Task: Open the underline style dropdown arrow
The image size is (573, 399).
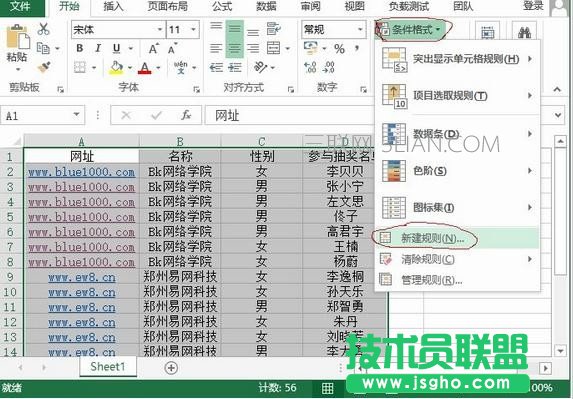Action: click(131, 48)
